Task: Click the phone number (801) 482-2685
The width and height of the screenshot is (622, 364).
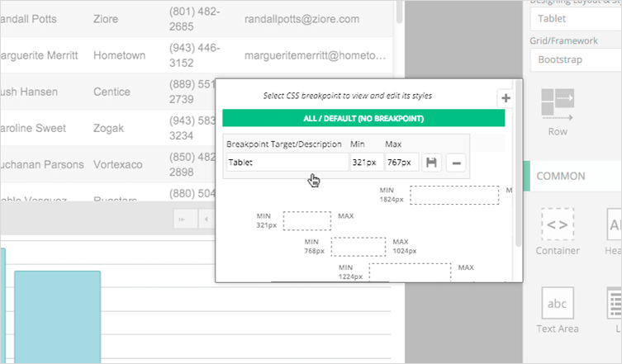Action: [194, 19]
